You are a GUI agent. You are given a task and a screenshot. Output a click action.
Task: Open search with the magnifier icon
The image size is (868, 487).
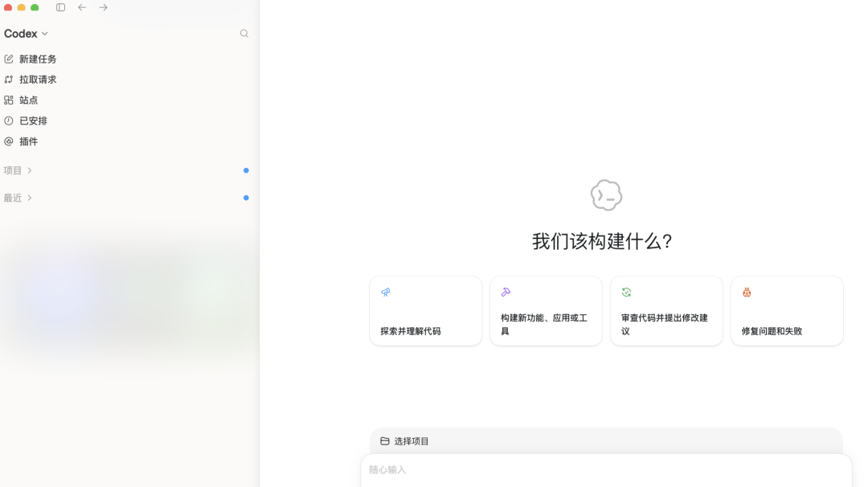tap(244, 34)
